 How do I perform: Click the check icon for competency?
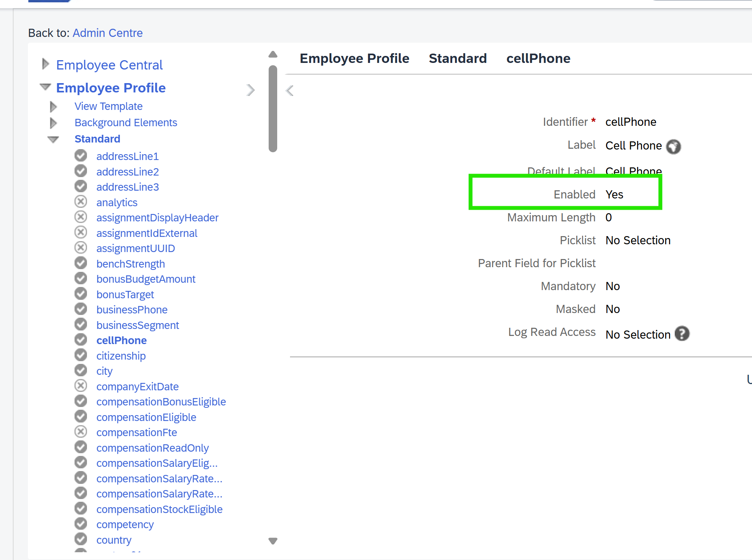click(81, 524)
